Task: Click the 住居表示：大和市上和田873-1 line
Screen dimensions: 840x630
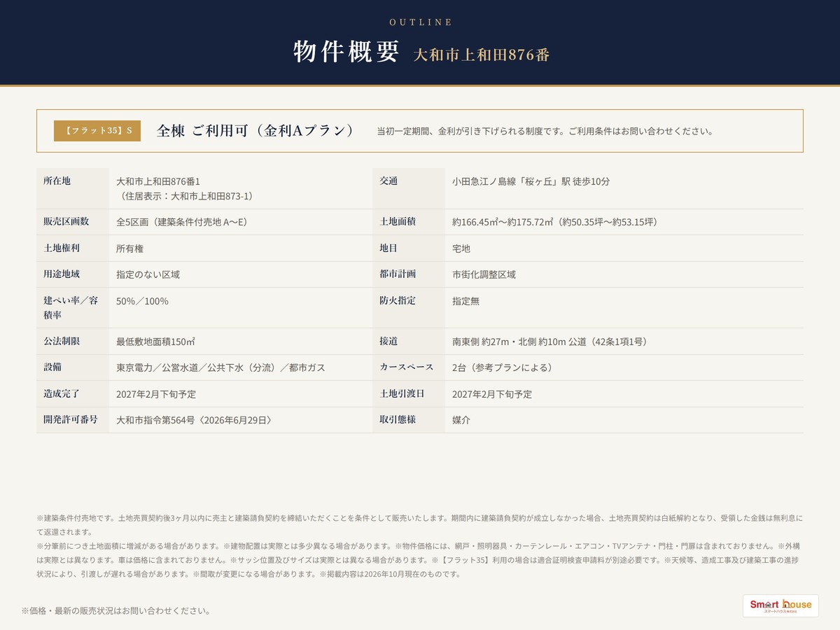Action: (x=184, y=196)
